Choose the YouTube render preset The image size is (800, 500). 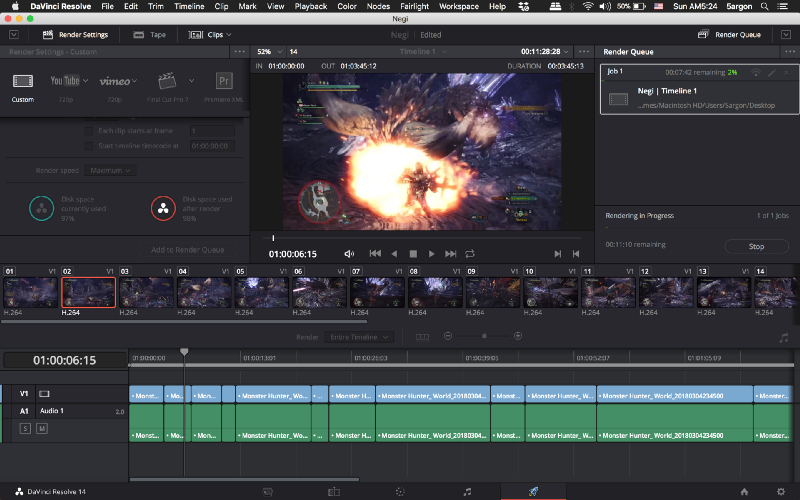pyautogui.click(x=65, y=81)
